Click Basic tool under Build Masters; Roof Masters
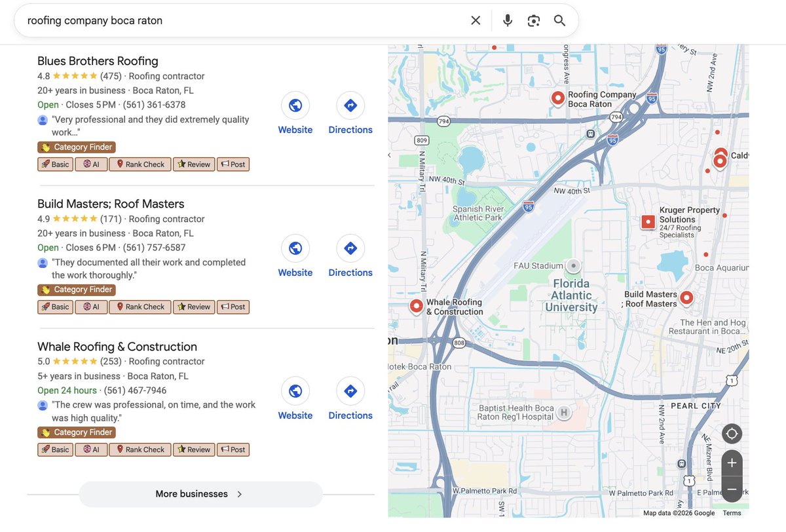The width and height of the screenshot is (786, 532). click(55, 307)
